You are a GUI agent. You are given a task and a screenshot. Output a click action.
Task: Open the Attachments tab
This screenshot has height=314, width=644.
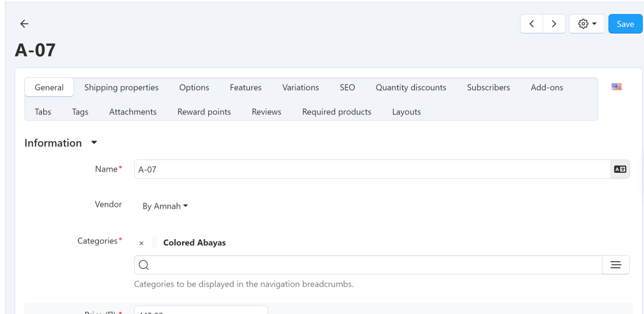(x=133, y=111)
